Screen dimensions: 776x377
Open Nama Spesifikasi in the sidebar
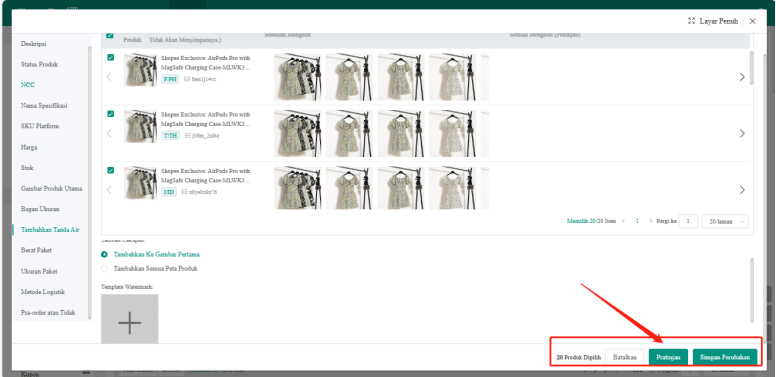[44, 106]
